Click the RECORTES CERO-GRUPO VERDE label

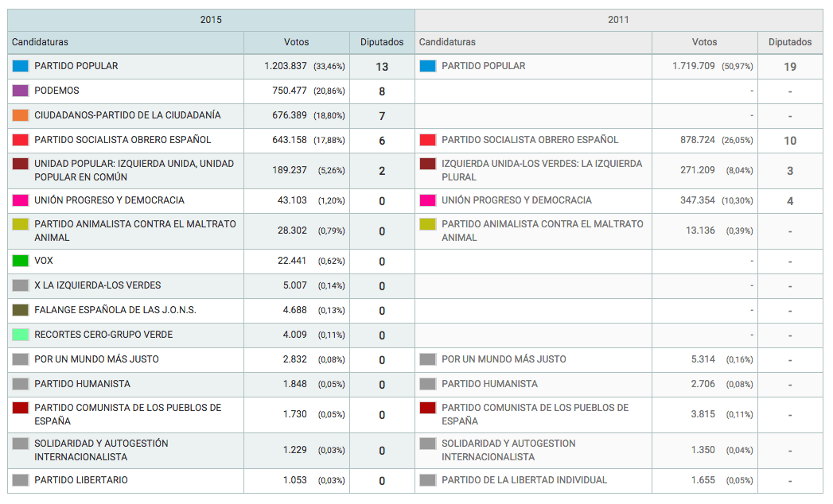click(103, 335)
